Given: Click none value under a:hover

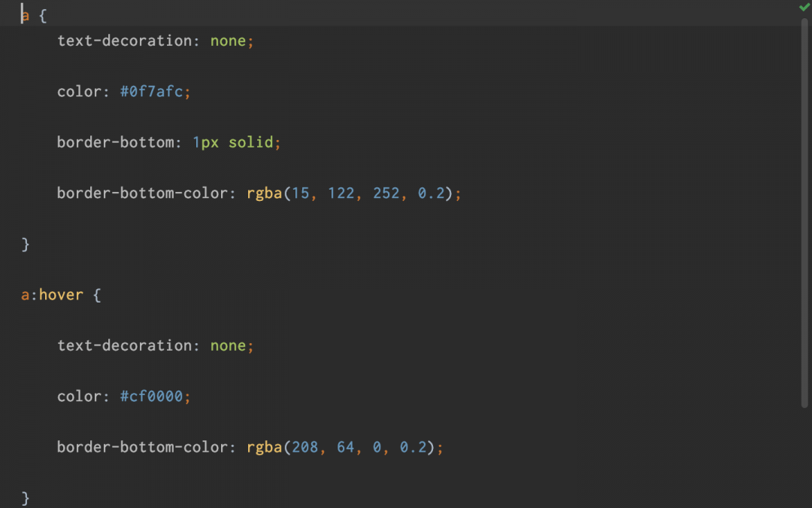Looking at the screenshot, I should 228,346.
